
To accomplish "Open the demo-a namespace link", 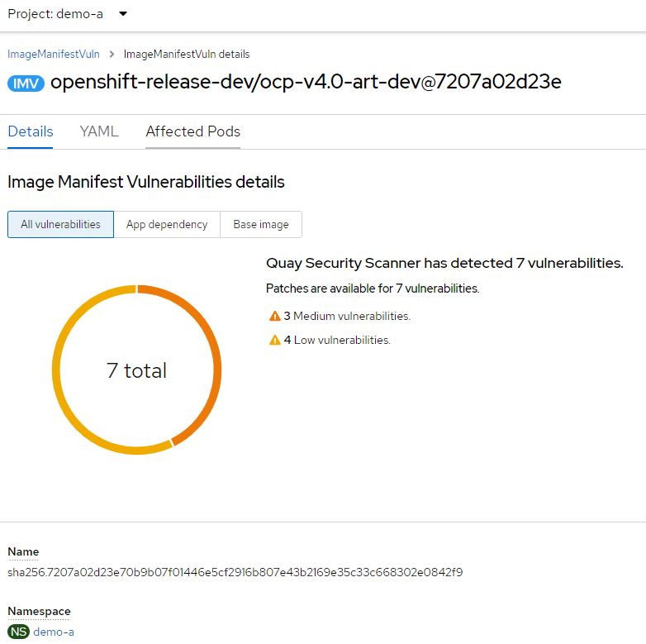I will [x=54, y=632].
